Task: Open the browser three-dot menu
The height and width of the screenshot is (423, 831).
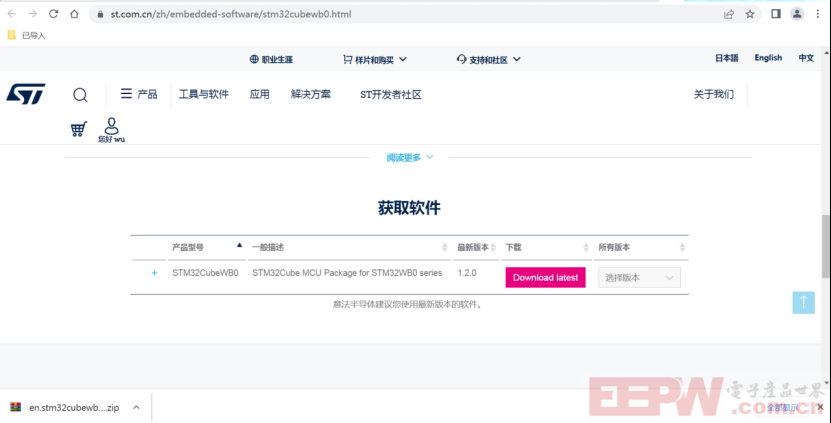Action: point(818,14)
